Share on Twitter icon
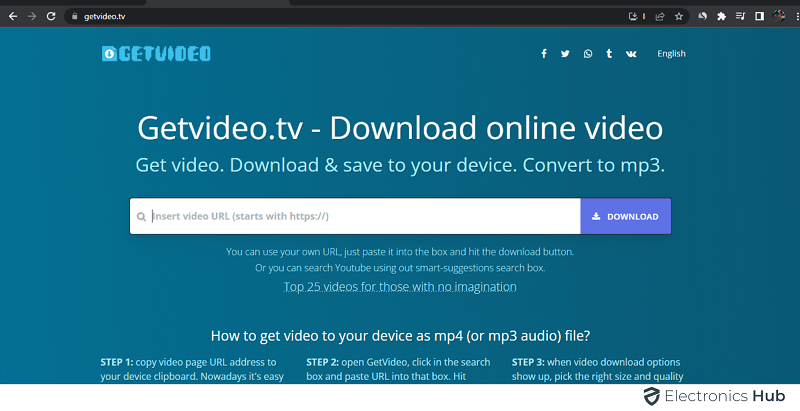 pyautogui.click(x=565, y=54)
